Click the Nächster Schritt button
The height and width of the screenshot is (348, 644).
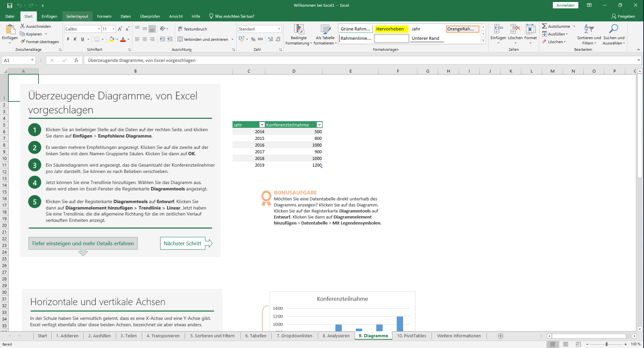183,243
